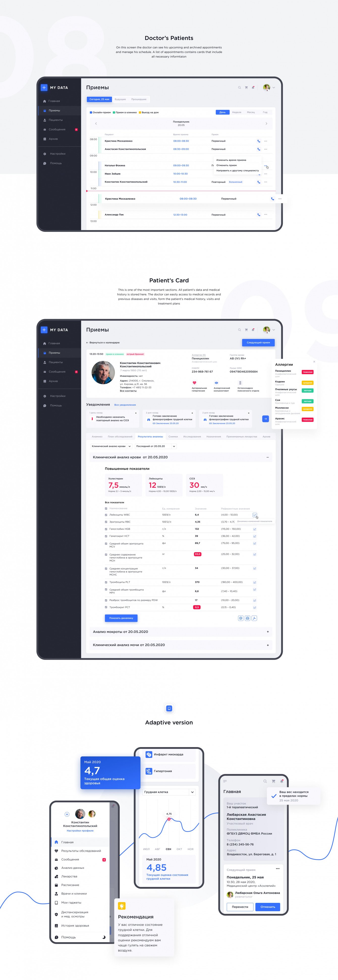Toggle the select-all Наименование header checkbox
This screenshot has height=980, width=338.
click(x=106, y=508)
